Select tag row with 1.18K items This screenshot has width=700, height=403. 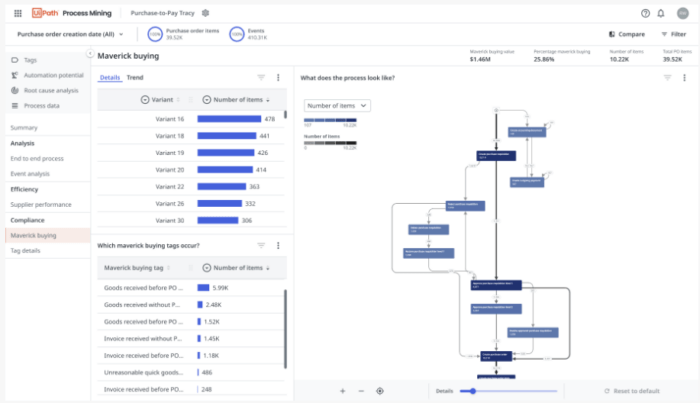tap(190, 356)
